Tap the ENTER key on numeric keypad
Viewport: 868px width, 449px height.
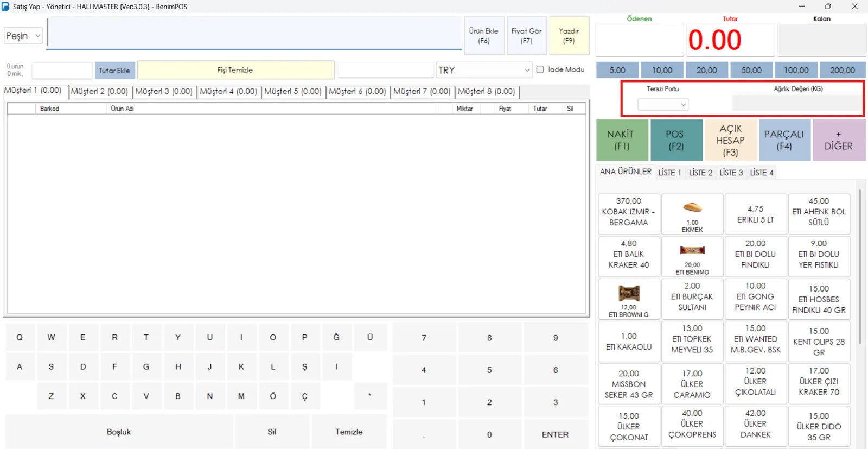[x=555, y=434]
